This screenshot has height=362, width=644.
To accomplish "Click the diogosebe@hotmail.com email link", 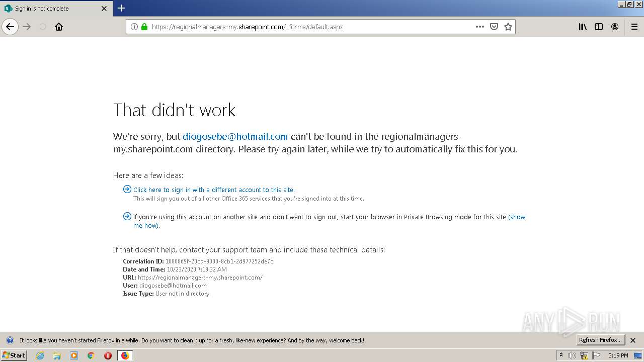I will pos(235,136).
